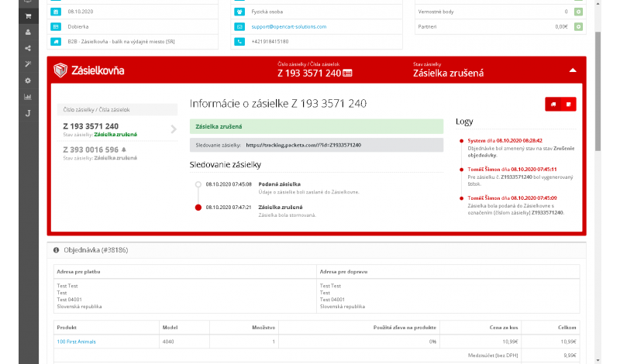Add points with Vernostné body plus button
This screenshot has height=364, width=620.
[x=578, y=12]
